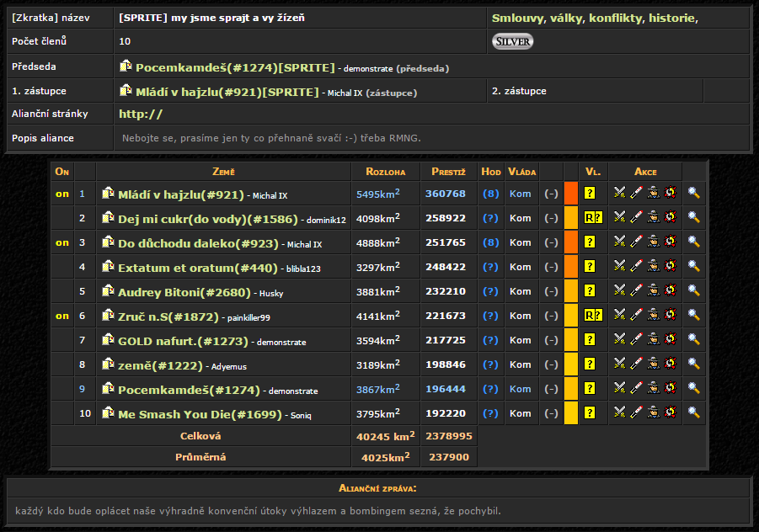Image resolution: width=759 pixels, height=532 pixels.
Task: Click yellow color bar in Dej mi cukr row
Action: (x=571, y=217)
